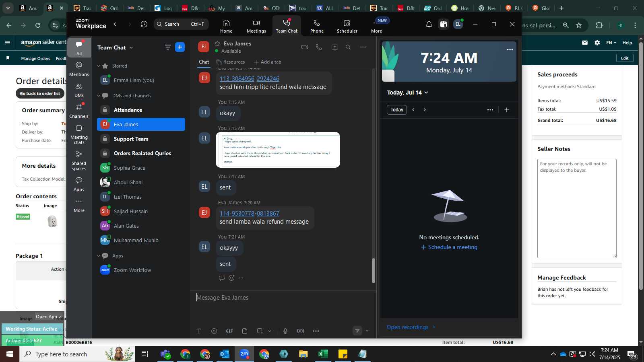Collapse the Starred section
This screenshot has height=362, width=644.
click(x=99, y=66)
